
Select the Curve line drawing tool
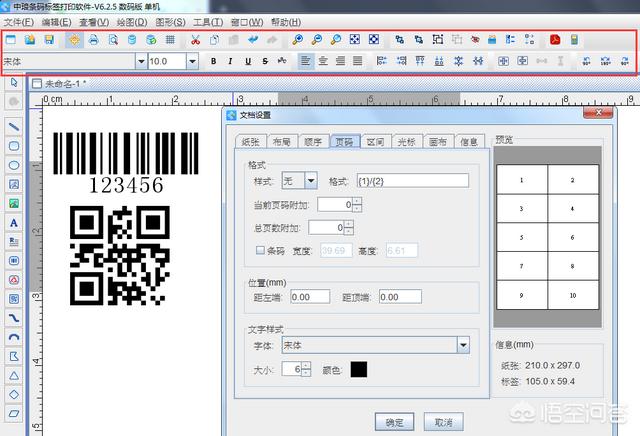[14, 318]
